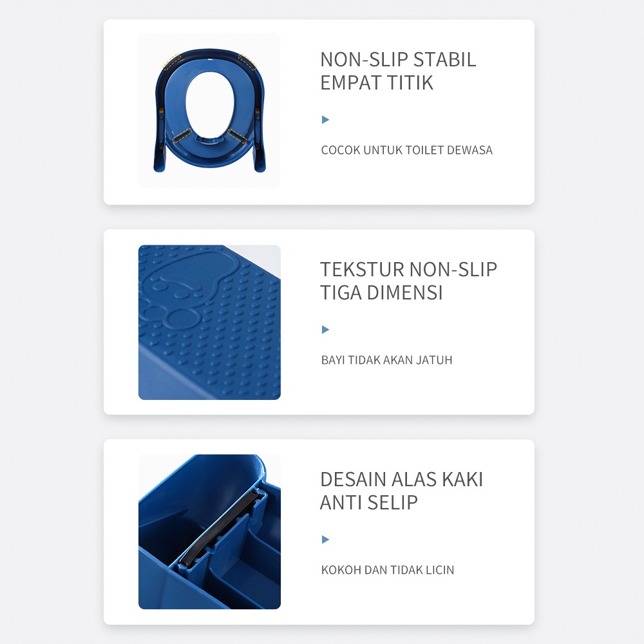Click the bottom-right dashed grip pad on seat

[x=237, y=135]
